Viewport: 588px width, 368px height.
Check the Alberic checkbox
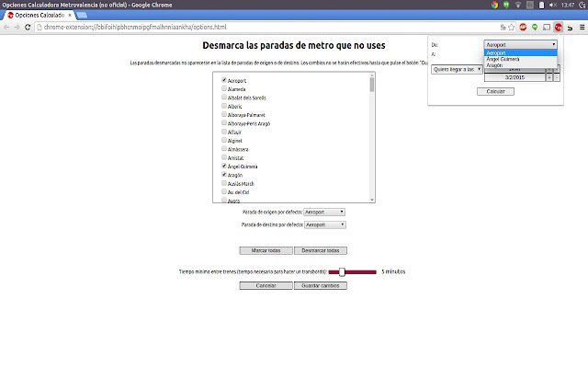pos(224,106)
